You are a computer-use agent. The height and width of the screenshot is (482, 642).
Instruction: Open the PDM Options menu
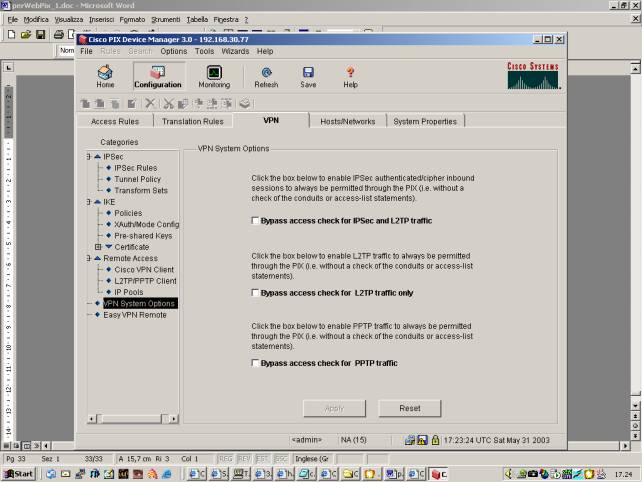click(174, 51)
